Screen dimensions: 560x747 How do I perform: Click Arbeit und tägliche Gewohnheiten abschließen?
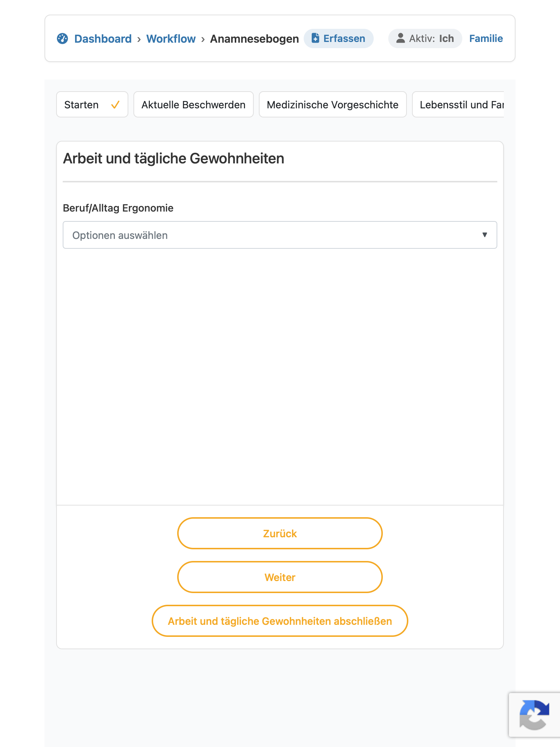point(280,621)
